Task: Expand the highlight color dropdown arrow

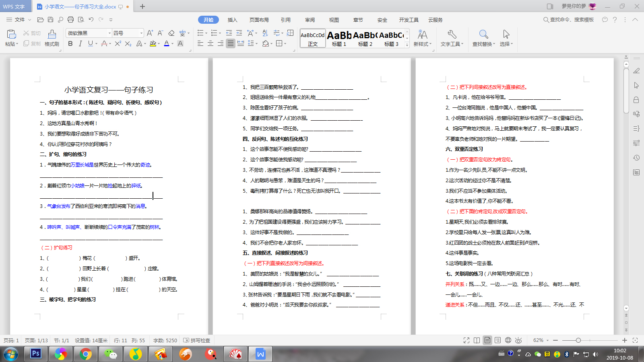Action: (x=159, y=44)
